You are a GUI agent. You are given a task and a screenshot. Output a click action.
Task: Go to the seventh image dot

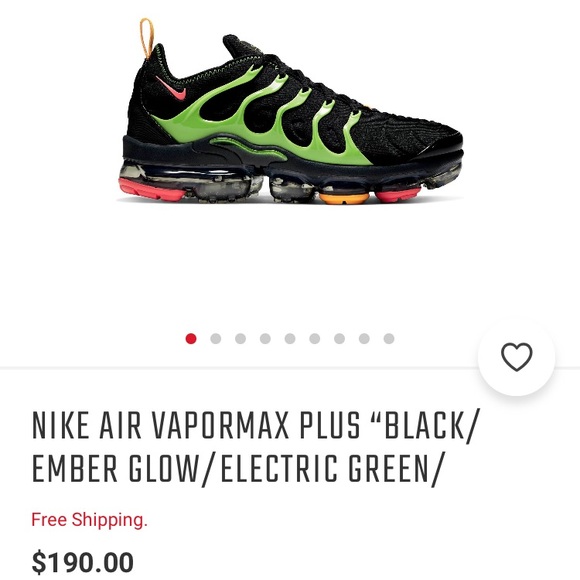pos(340,338)
